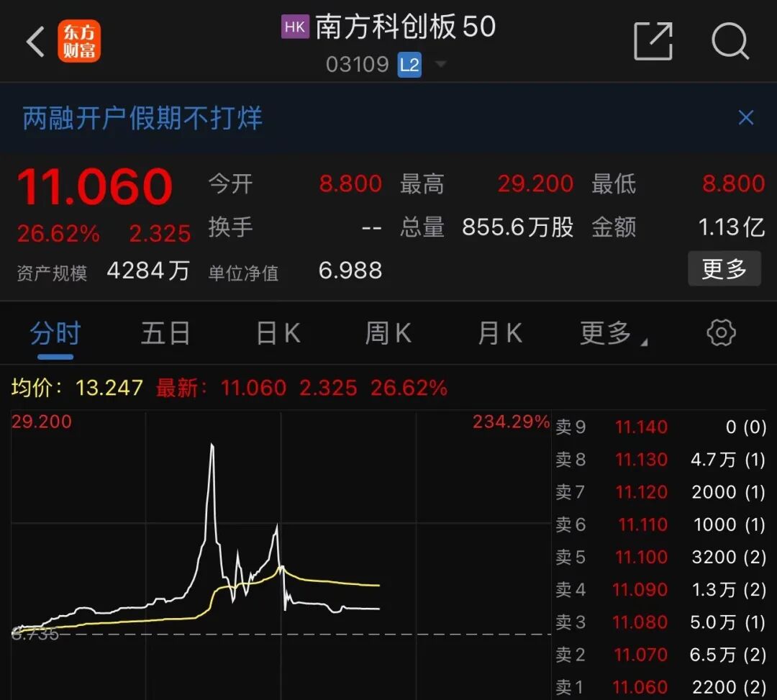Image resolution: width=777 pixels, height=700 pixels.
Task: Tap the 更多 button beside 单位净值
Action: click(724, 268)
